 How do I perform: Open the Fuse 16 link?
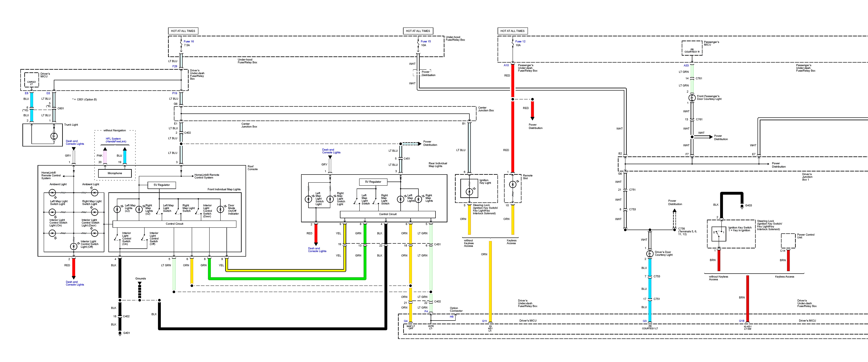189,42
